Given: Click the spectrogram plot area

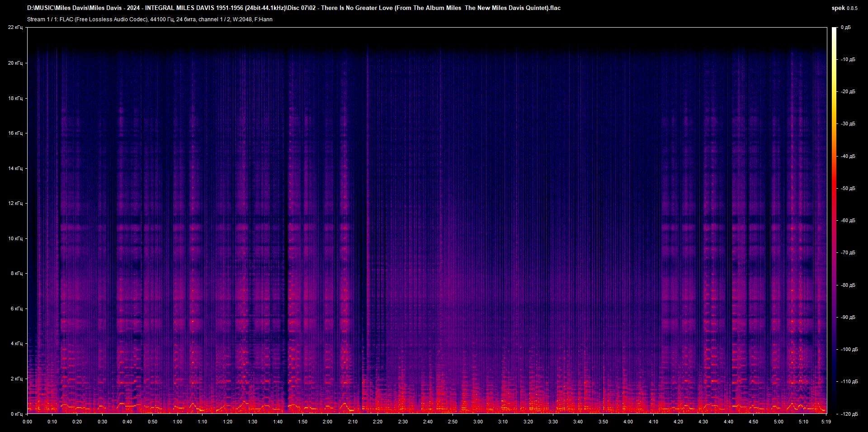Looking at the screenshot, I should coord(427,220).
